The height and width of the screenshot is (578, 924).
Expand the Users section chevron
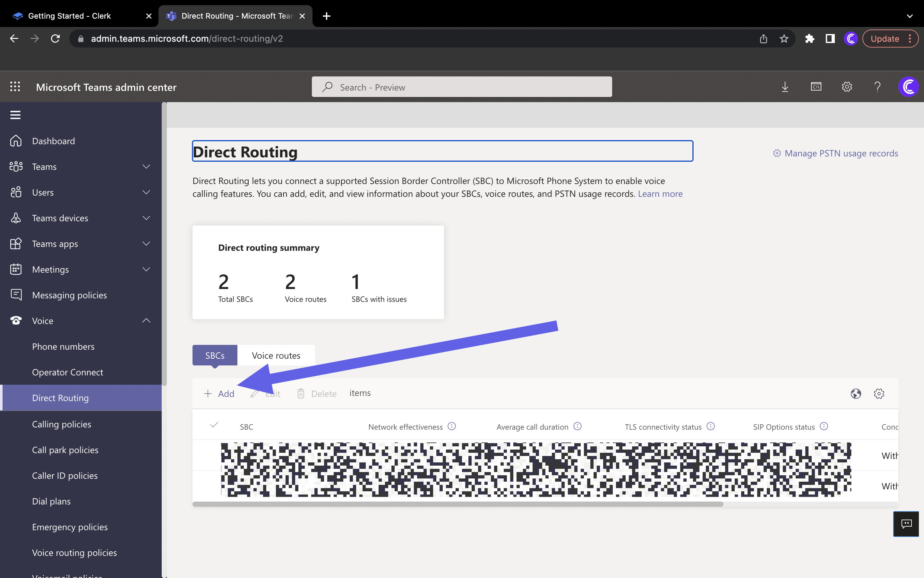(146, 192)
